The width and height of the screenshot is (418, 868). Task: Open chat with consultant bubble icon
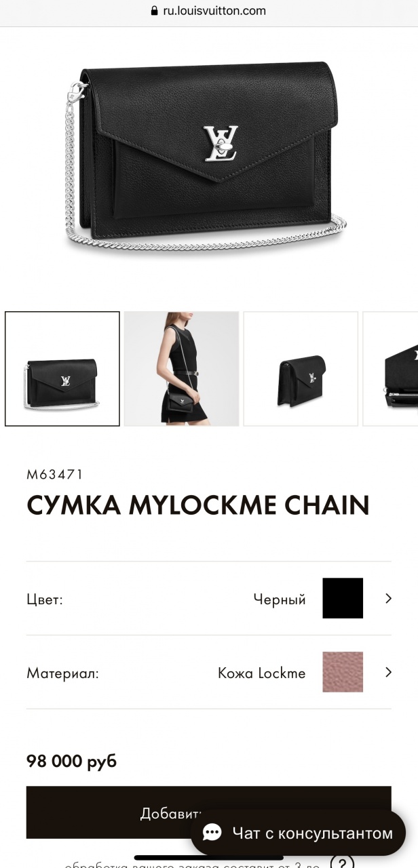(212, 833)
